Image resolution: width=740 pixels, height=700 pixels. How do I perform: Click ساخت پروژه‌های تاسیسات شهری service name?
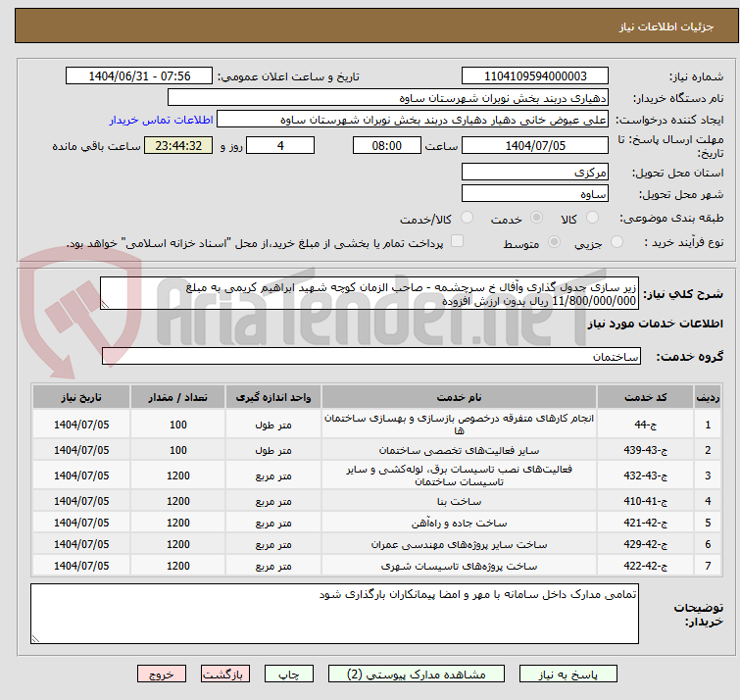point(460,566)
